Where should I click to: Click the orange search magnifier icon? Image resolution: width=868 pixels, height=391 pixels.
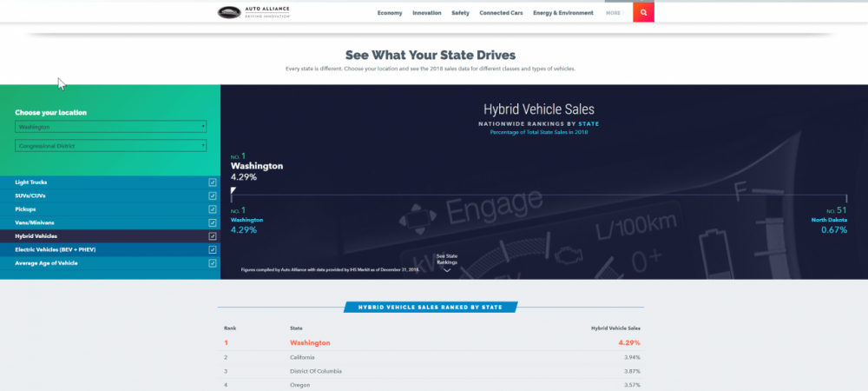pyautogui.click(x=643, y=13)
